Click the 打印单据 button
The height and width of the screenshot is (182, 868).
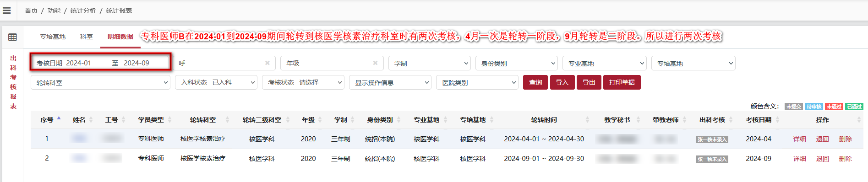tap(622, 82)
